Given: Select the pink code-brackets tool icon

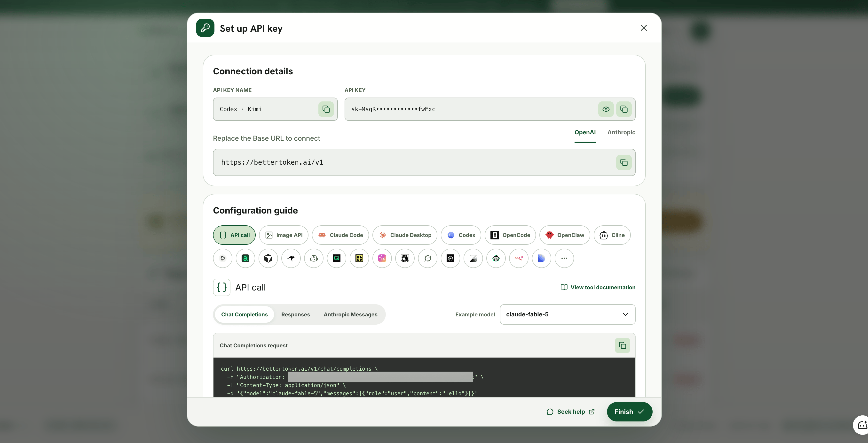Looking at the screenshot, I should click(x=382, y=258).
